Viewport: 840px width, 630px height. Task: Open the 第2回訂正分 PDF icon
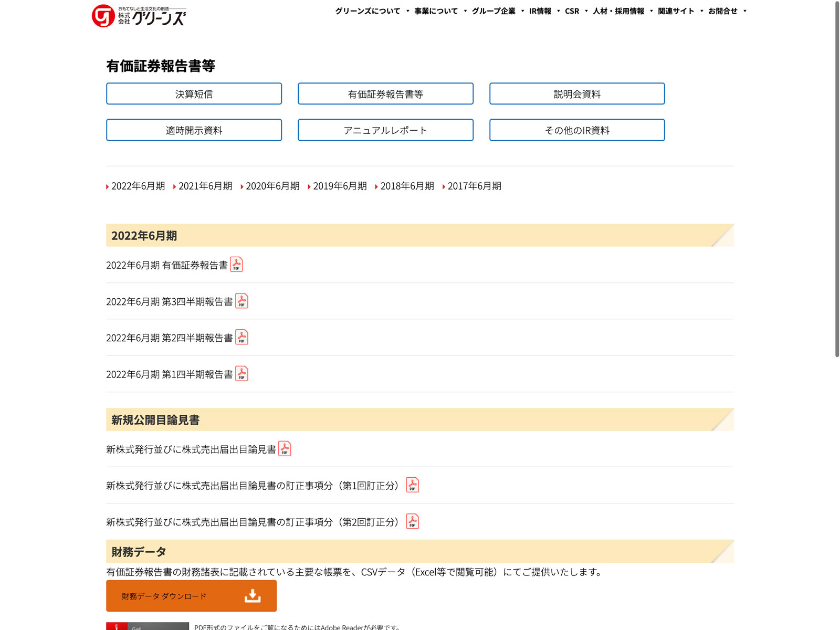click(413, 521)
